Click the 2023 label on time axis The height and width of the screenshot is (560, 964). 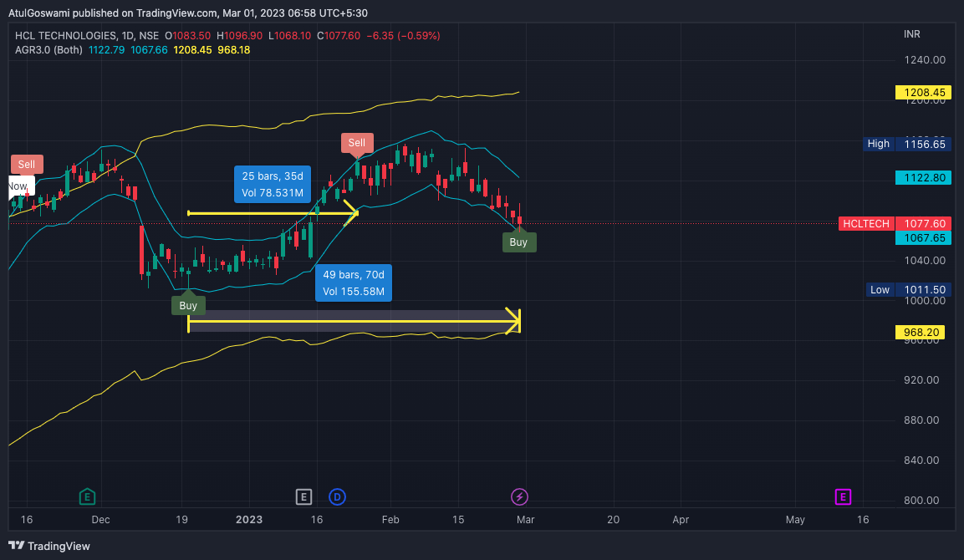(249, 519)
